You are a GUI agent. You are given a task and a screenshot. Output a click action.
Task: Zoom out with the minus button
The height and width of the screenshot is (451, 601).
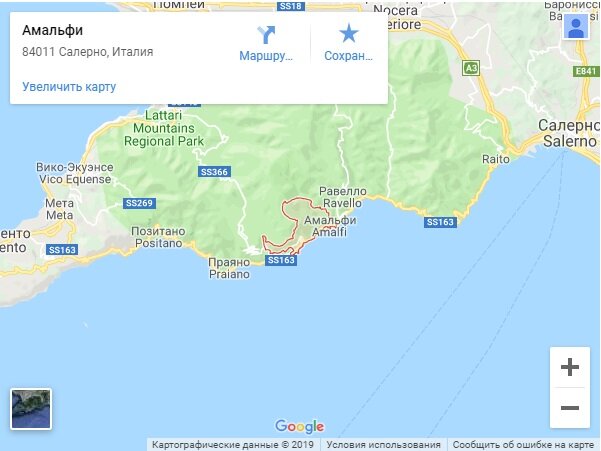coord(570,408)
